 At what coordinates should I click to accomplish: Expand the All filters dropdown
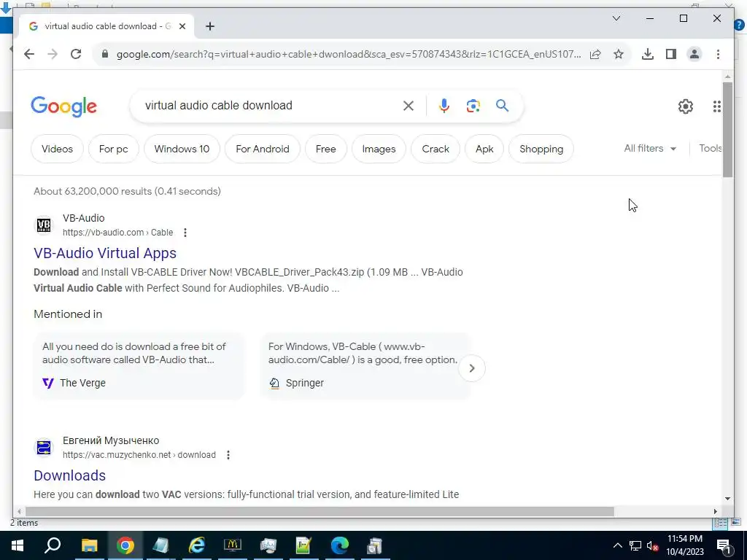tap(650, 149)
